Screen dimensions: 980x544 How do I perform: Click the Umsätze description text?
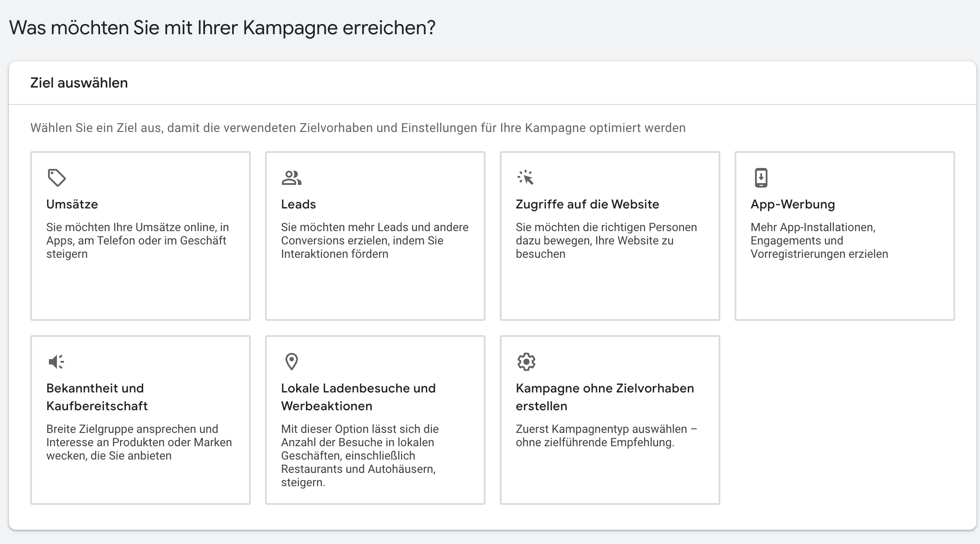(137, 240)
